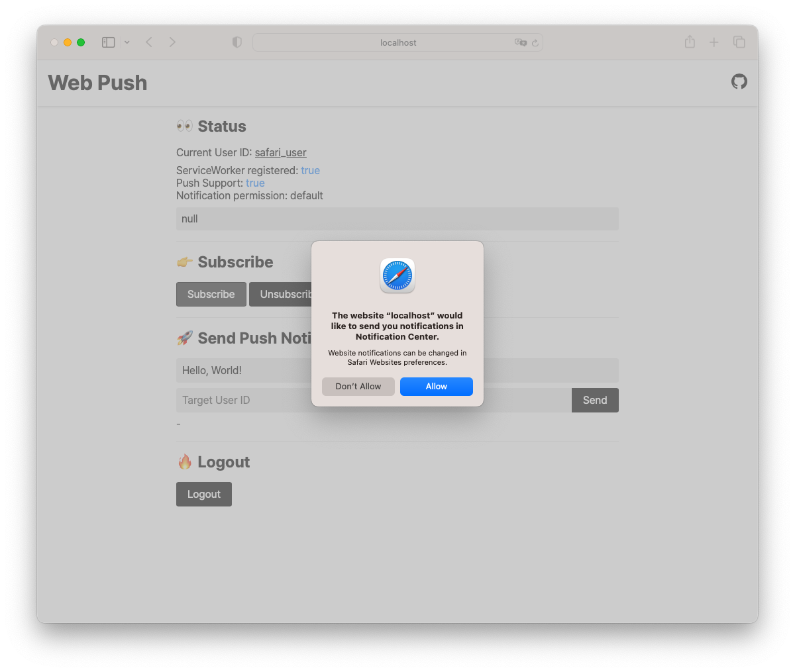The image size is (795, 672).
Task: Show the tab overview icon
Action: pos(739,42)
